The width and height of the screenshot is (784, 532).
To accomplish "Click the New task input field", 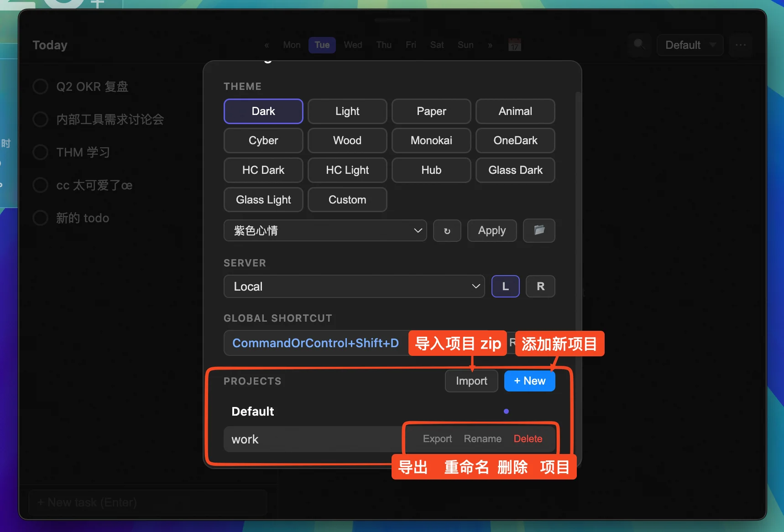I will 148,502.
